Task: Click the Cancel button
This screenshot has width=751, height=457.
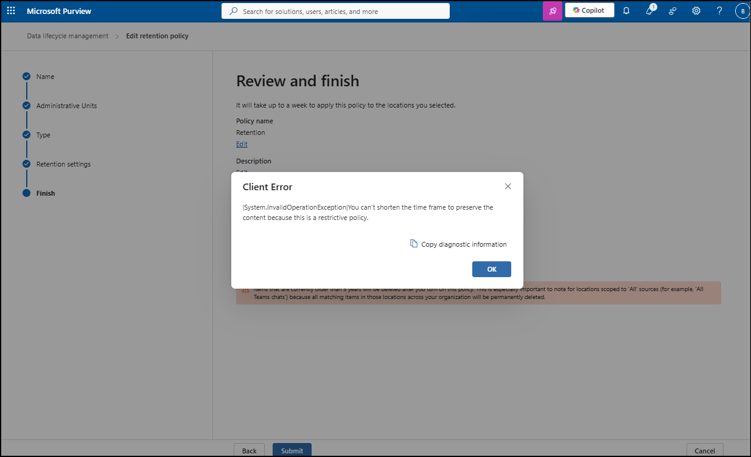Action: tap(705, 450)
